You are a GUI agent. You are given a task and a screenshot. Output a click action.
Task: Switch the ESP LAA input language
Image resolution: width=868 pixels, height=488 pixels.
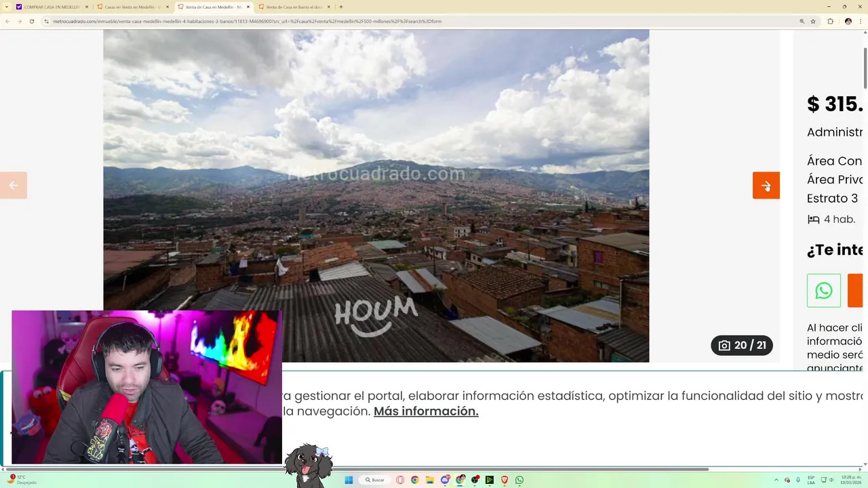811,480
